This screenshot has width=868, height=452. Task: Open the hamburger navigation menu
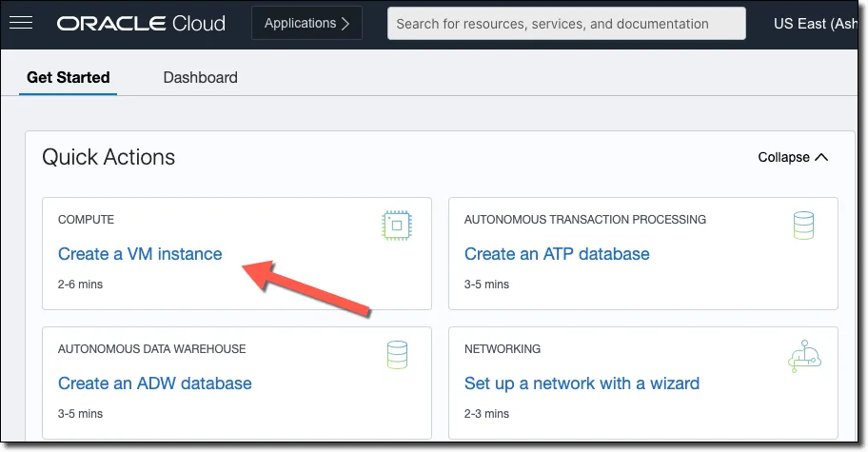pyautogui.click(x=21, y=23)
